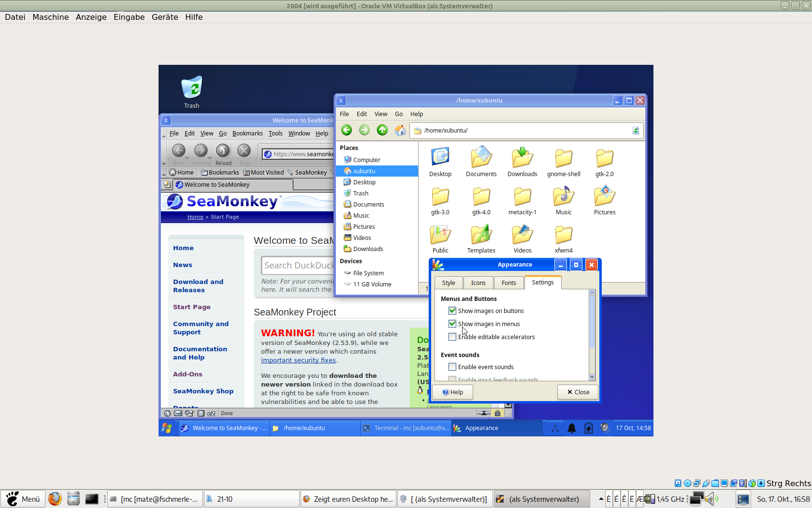Click the power manager icon in guest panel
The height and width of the screenshot is (508, 812).
pos(588,428)
